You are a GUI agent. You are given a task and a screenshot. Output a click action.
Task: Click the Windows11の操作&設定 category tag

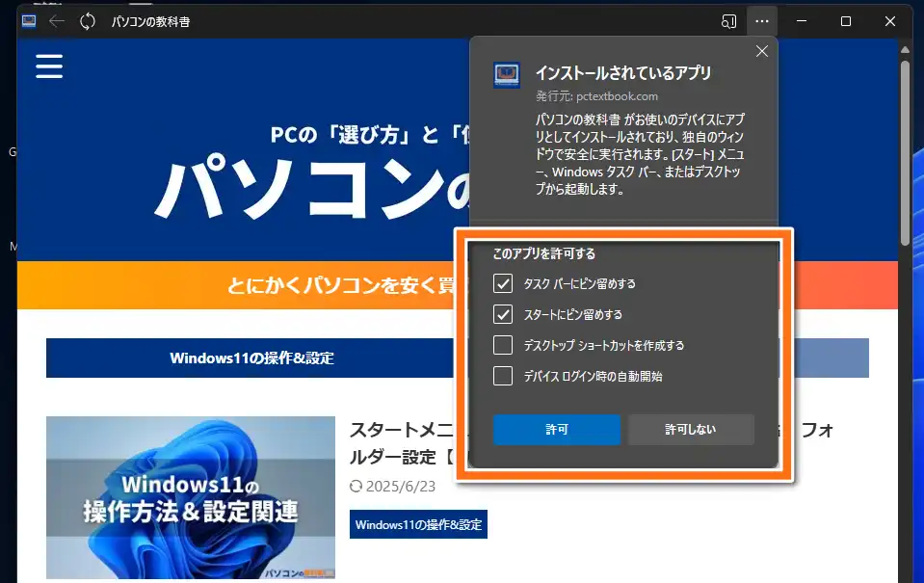coord(418,524)
